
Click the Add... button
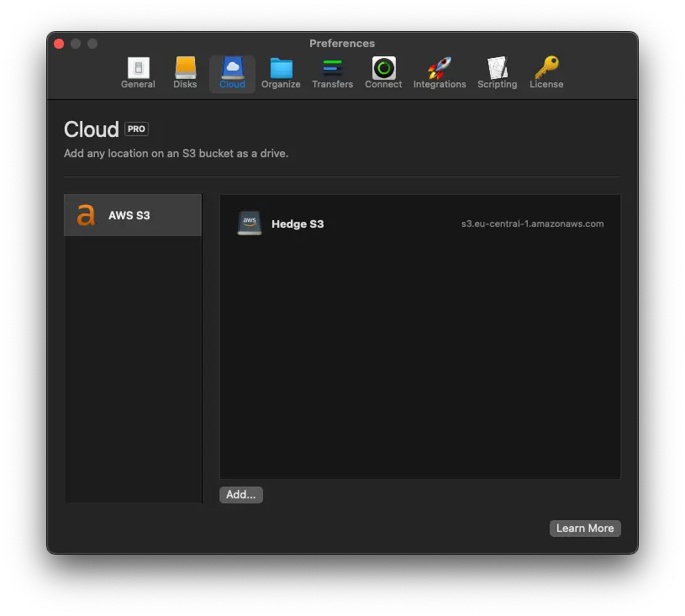point(241,494)
